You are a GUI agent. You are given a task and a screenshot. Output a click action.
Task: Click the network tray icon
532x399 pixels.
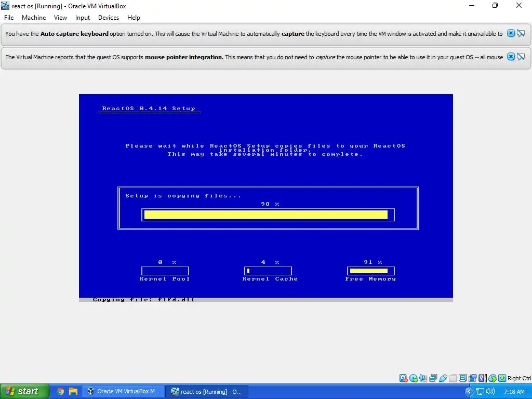[x=480, y=391]
